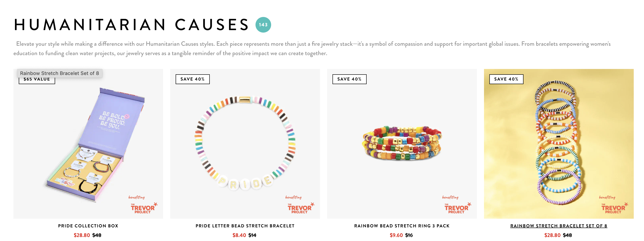This screenshot has height=241, width=644.
Task: Click the Trevor Project logo on Bracelet Set of 8
Action: 613,208
